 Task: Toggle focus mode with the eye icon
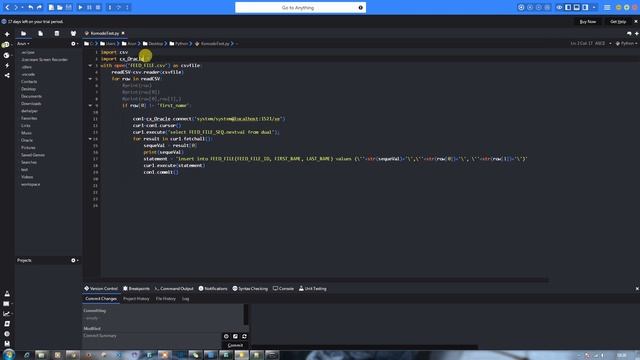coord(560,7)
